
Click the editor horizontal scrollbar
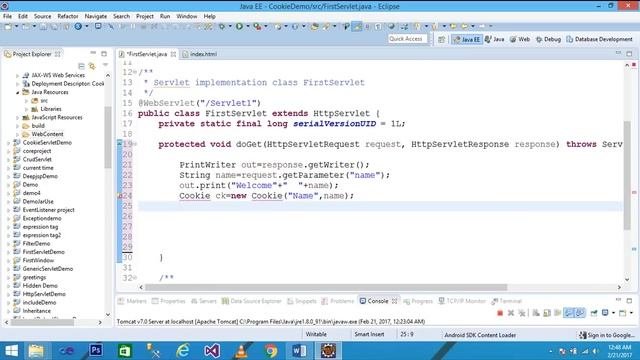point(326,287)
